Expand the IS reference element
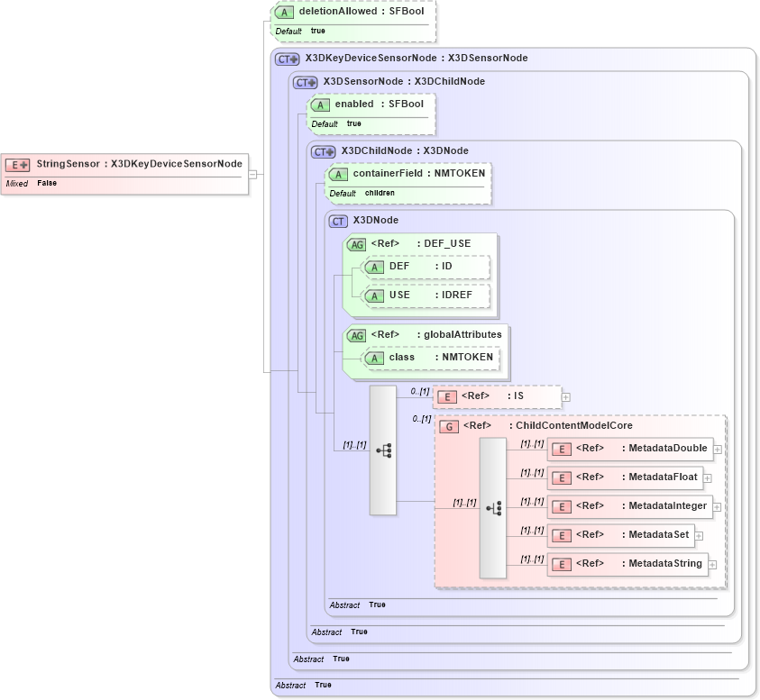 pos(565,397)
